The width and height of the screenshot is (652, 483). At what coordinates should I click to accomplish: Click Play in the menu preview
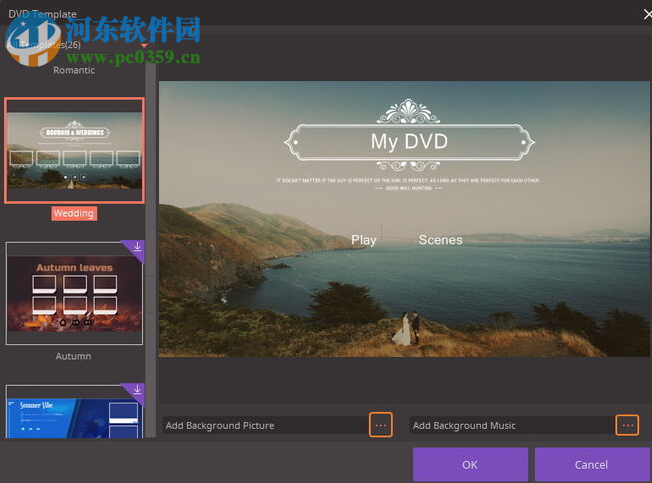pyautogui.click(x=364, y=240)
